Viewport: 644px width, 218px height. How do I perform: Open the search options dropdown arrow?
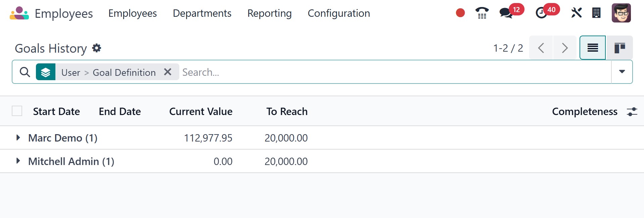[622, 72]
